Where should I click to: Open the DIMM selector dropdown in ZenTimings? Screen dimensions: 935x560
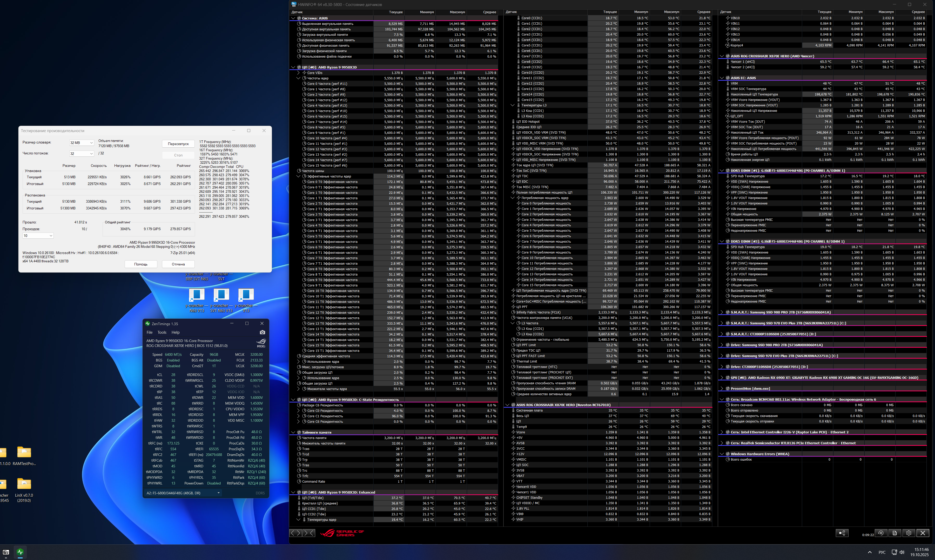[x=184, y=493]
